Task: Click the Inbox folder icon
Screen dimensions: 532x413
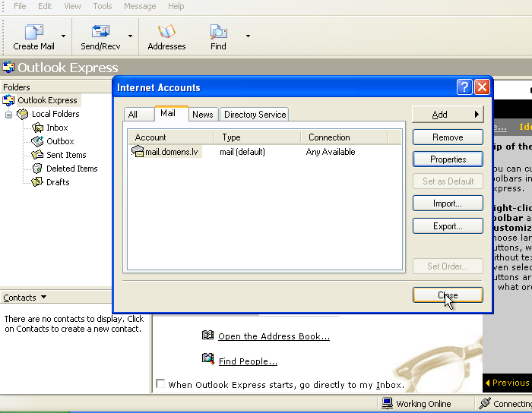Action: pos(37,128)
